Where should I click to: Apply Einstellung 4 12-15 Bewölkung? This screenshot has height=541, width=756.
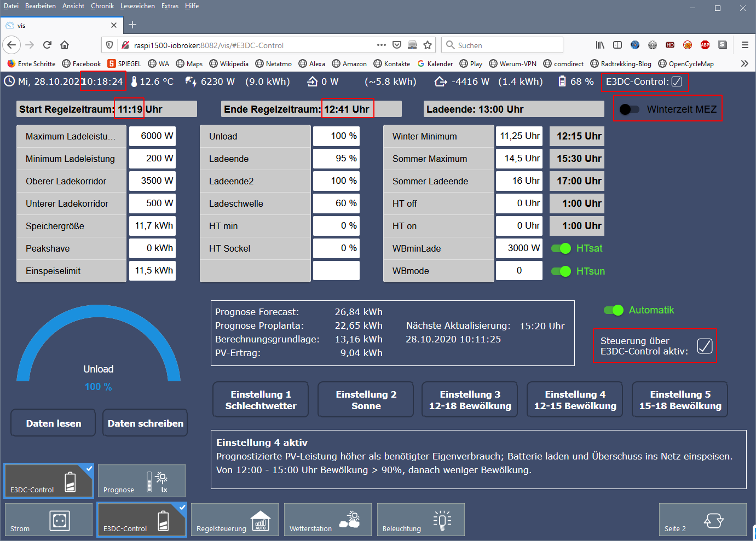click(575, 400)
